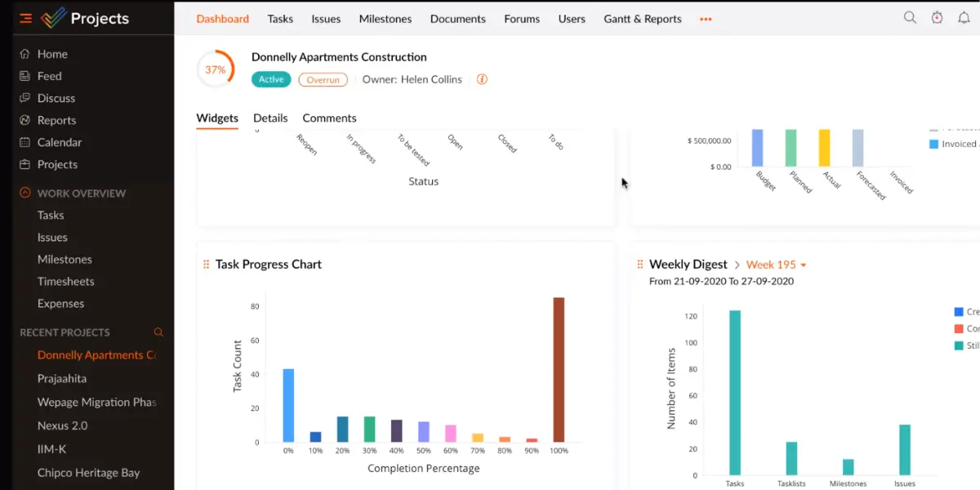Click the 0% completion bar

tap(288, 406)
